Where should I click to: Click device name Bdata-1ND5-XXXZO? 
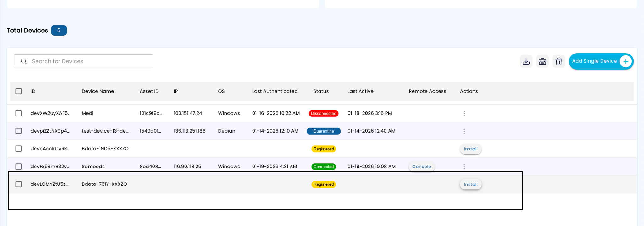[105, 149]
